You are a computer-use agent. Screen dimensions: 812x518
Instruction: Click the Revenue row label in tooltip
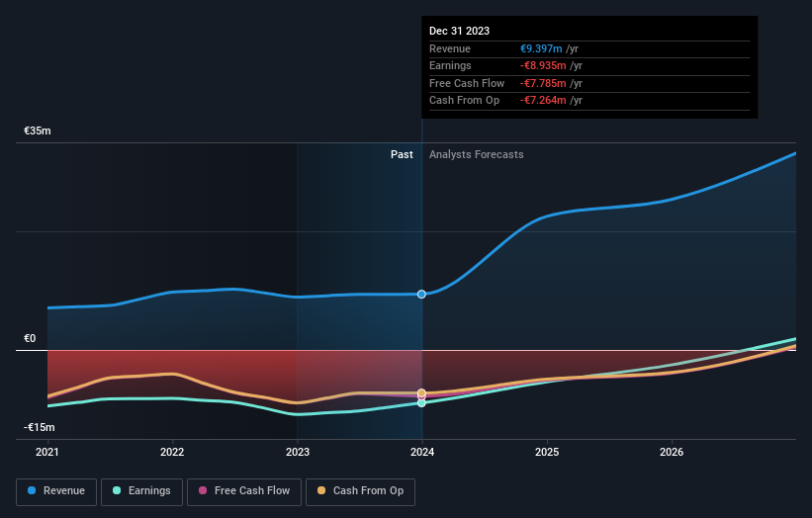point(449,48)
